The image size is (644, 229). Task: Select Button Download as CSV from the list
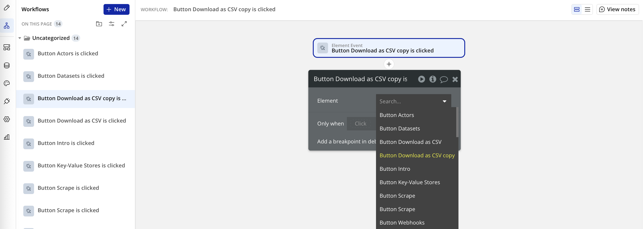point(411,142)
